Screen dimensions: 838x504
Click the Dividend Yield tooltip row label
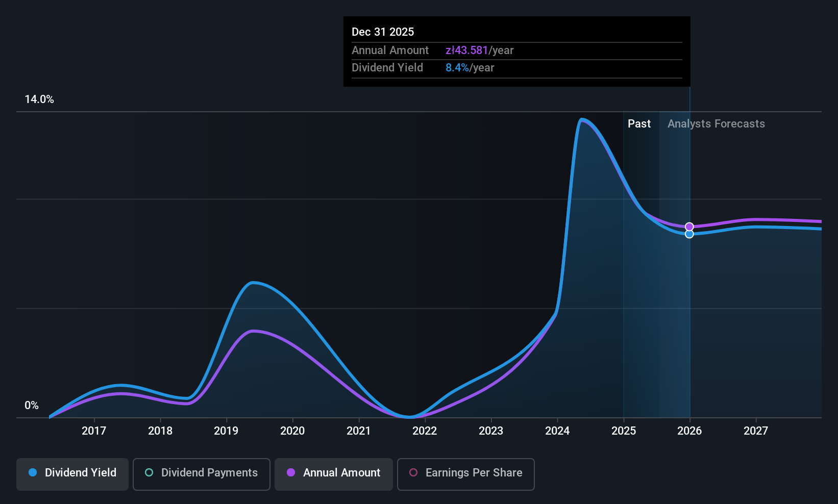[387, 68]
